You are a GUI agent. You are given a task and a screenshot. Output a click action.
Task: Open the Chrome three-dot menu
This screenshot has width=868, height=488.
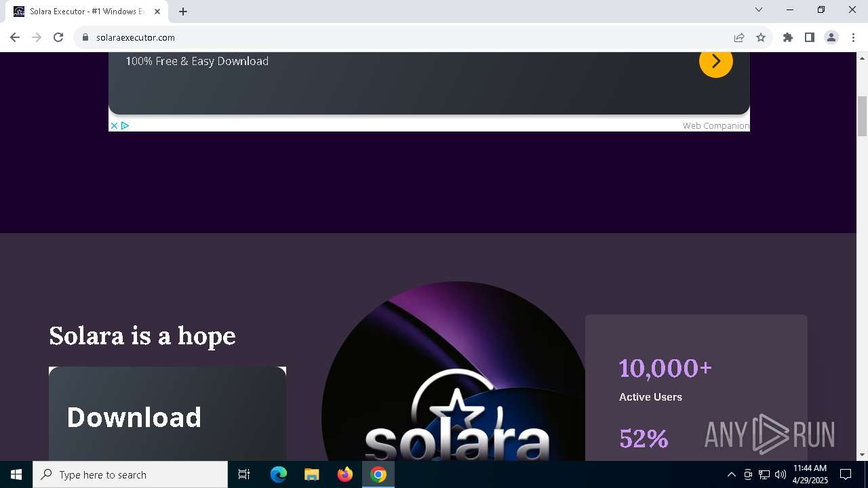coord(853,37)
